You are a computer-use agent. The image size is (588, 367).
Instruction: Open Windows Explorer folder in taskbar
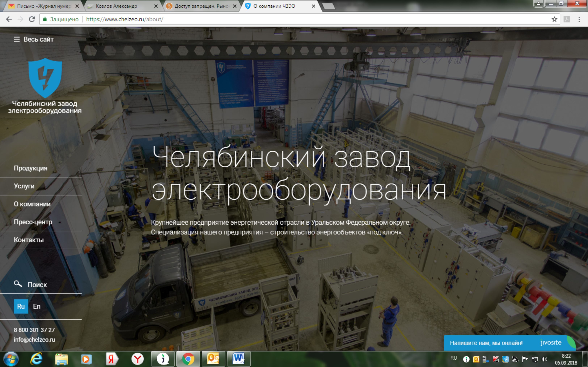(62, 359)
